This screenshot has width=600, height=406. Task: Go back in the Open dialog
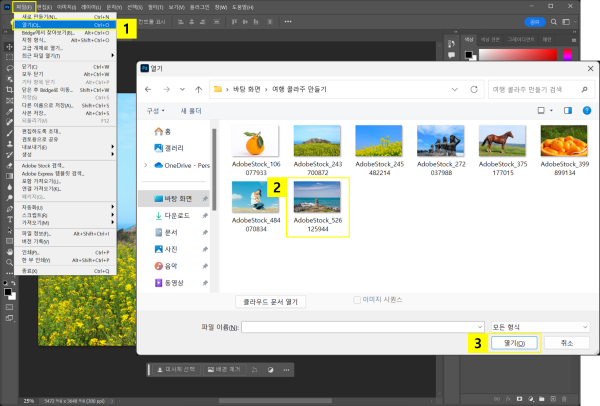pos(148,89)
